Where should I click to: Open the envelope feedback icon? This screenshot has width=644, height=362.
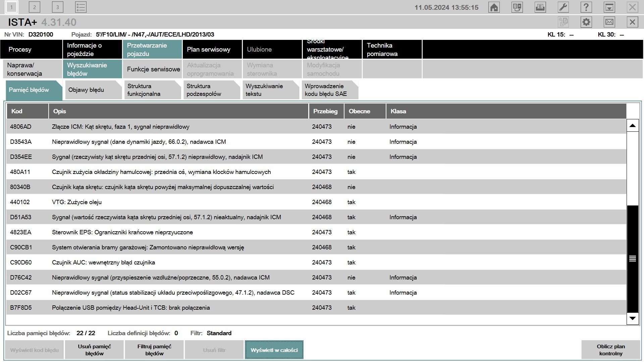click(609, 22)
